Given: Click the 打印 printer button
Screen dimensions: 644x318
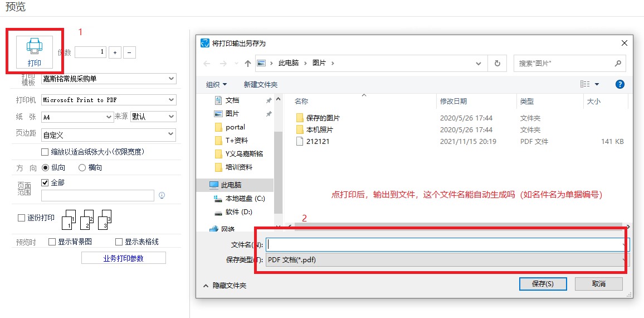Looking at the screenshot, I should pos(35,52).
